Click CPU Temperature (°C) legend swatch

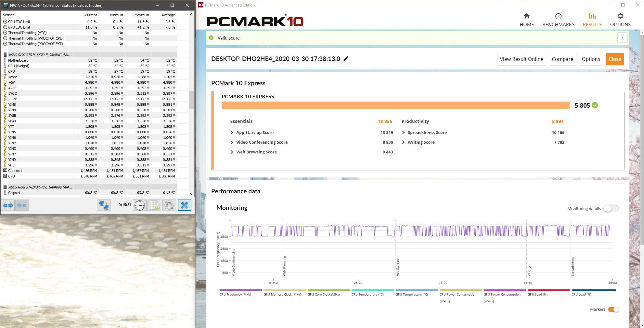click(x=373, y=290)
